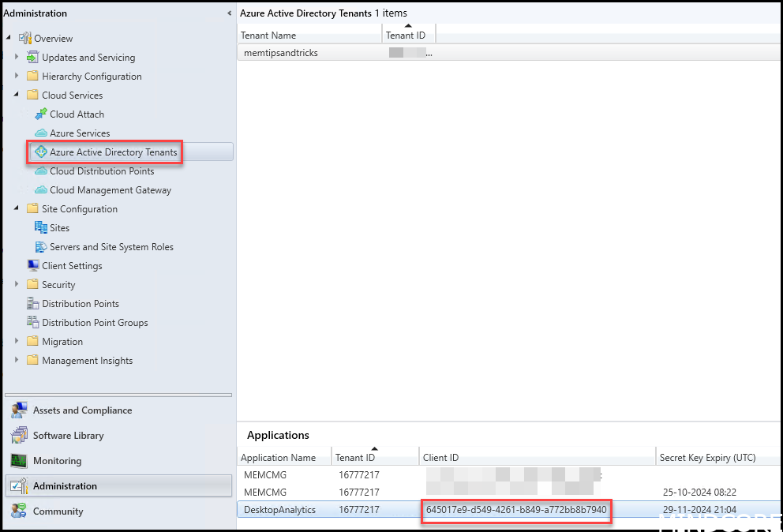Open the Client Settings monitor icon
This screenshot has height=532, width=783.
[x=33, y=265]
